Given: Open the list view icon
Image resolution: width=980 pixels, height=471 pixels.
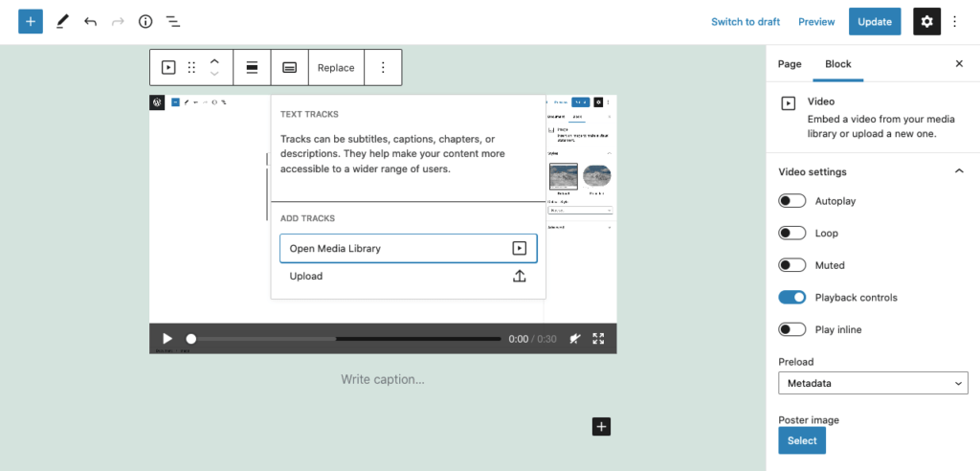Looking at the screenshot, I should click(173, 21).
